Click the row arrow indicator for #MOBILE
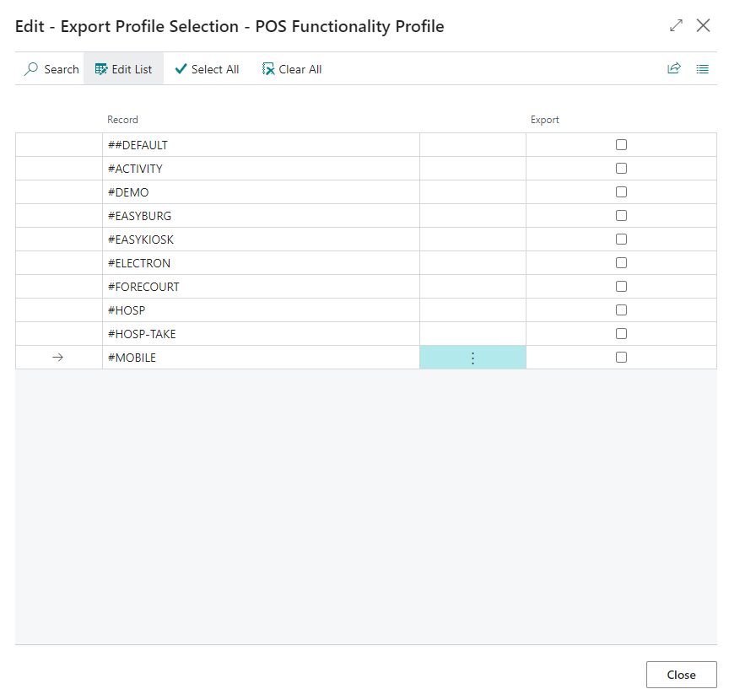729x700 pixels. coord(58,358)
